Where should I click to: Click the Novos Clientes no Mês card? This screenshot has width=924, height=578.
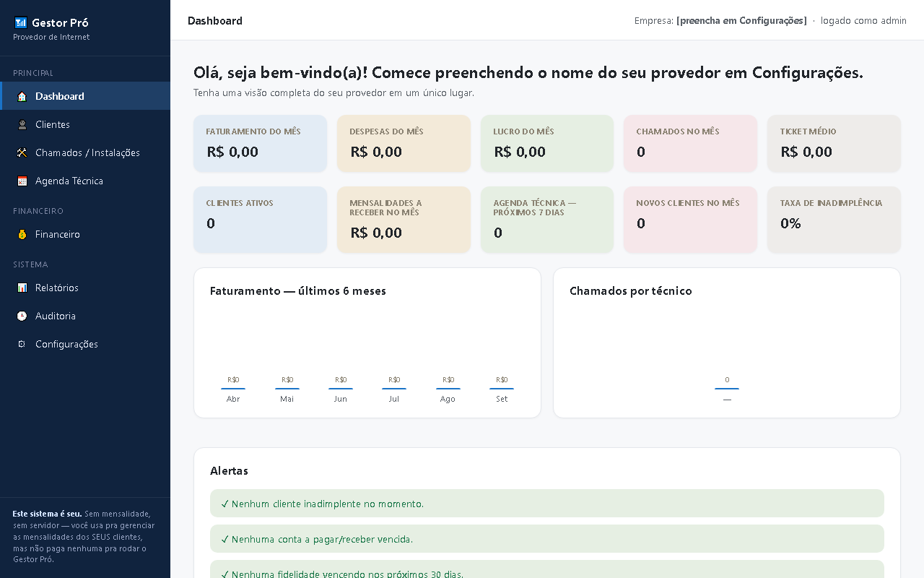[x=690, y=220]
